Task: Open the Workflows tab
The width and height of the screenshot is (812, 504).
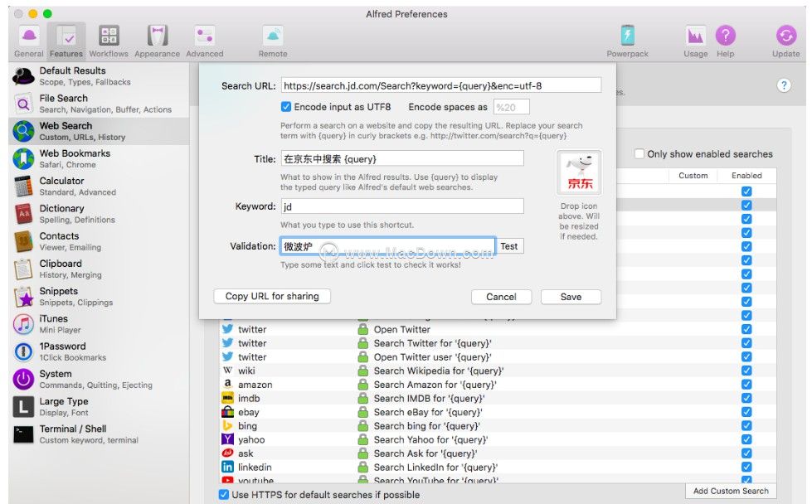Action: (x=109, y=41)
